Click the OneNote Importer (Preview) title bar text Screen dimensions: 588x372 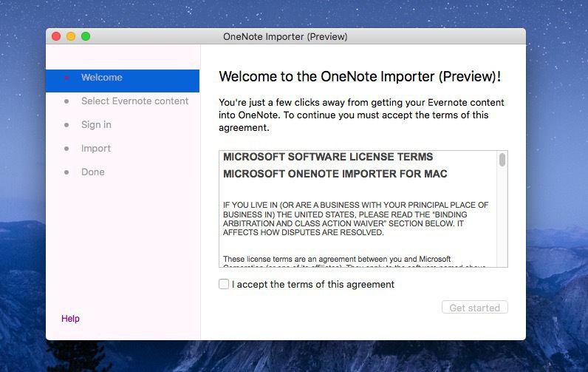pos(285,37)
